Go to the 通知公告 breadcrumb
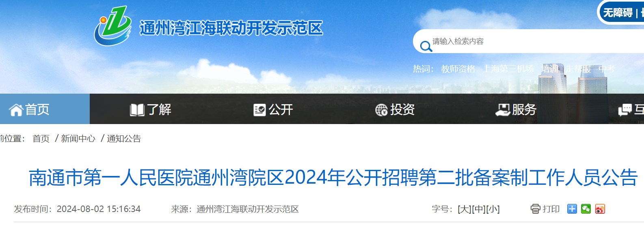The width and height of the screenshot is (644, 240). click(x=124, y=139)
